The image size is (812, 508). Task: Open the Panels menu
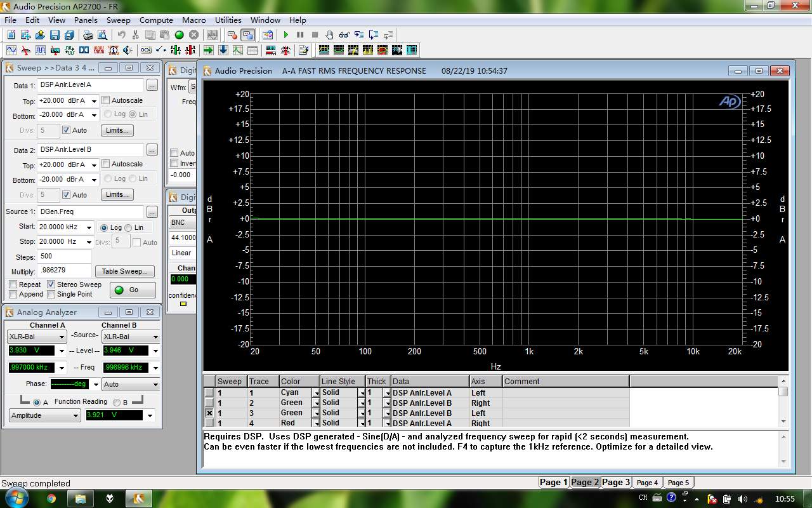click(86, 20)
